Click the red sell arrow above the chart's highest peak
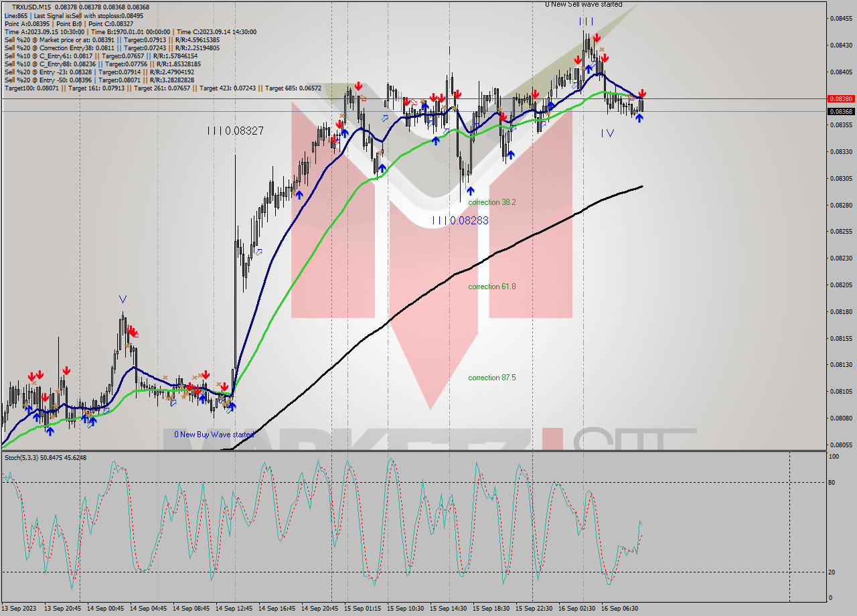The height and width of the screenshot is (616, 857). coord(597,37)
